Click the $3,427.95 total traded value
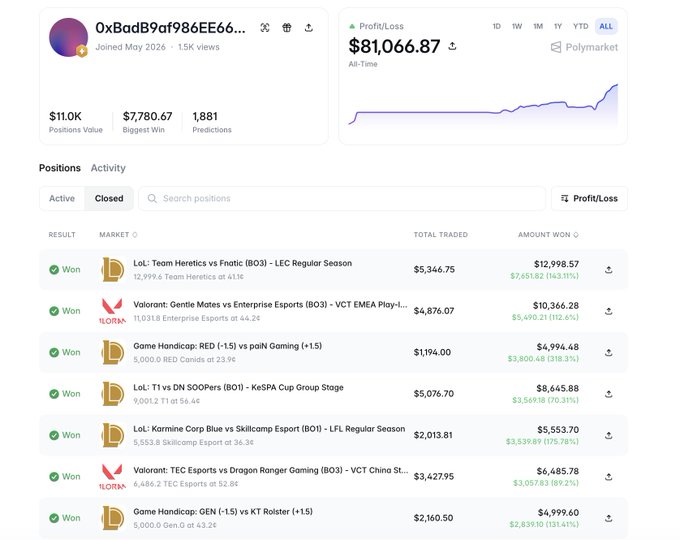 point(434,477)
